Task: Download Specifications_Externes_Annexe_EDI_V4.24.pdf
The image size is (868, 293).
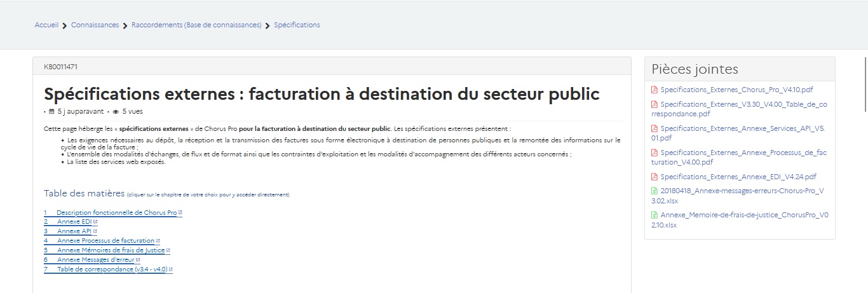Action: tap(738, 177)
